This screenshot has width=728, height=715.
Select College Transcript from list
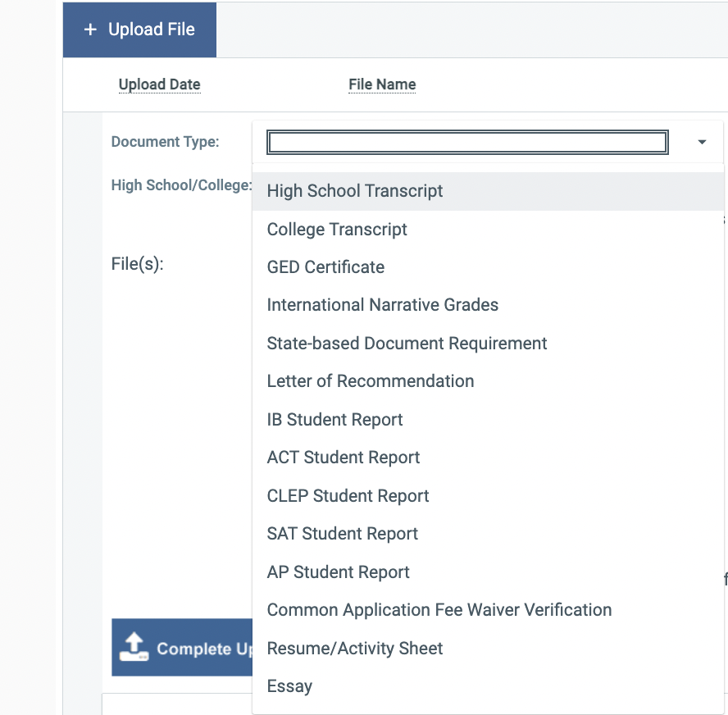(x=337, y=230)
